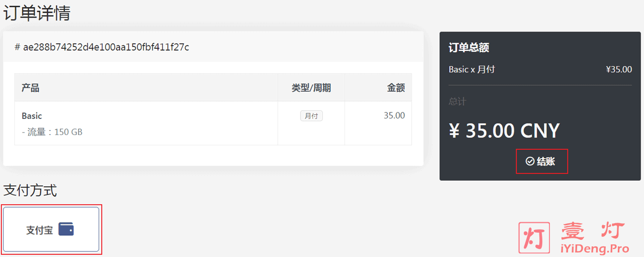Viewport: 644px width, 257px height.
Task: Click the 产品 column header
Action: [31, 88]
